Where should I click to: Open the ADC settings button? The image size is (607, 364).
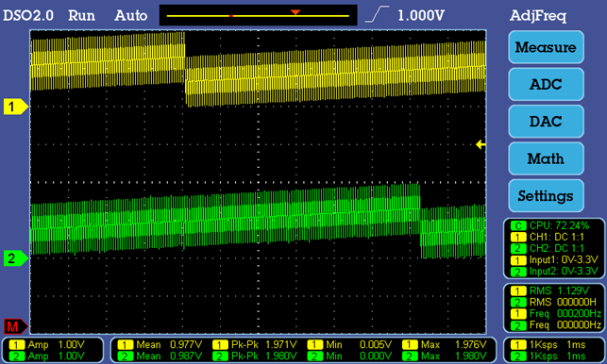(x=546, y=84)
